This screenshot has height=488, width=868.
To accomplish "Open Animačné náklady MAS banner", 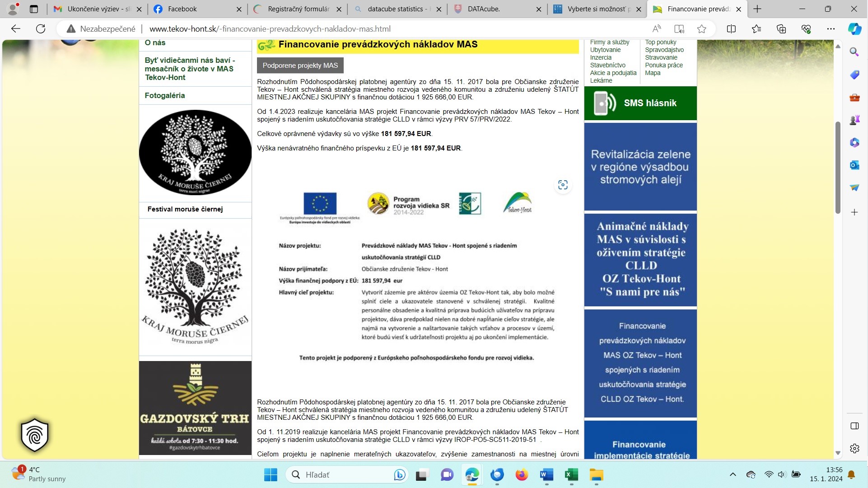I will (x=640, y=260).
